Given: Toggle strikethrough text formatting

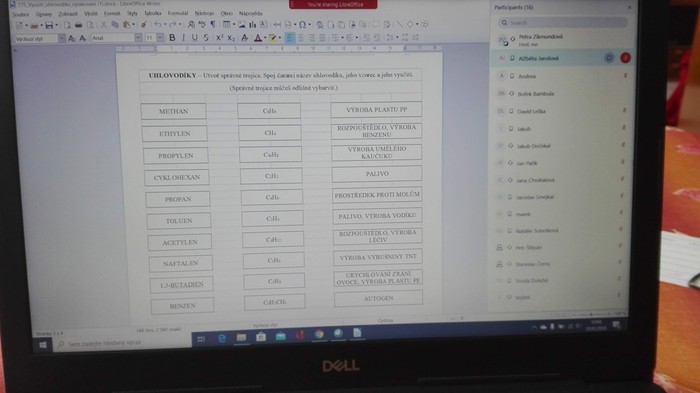Looking at the screenshot, I should click(x=206, y=38).
